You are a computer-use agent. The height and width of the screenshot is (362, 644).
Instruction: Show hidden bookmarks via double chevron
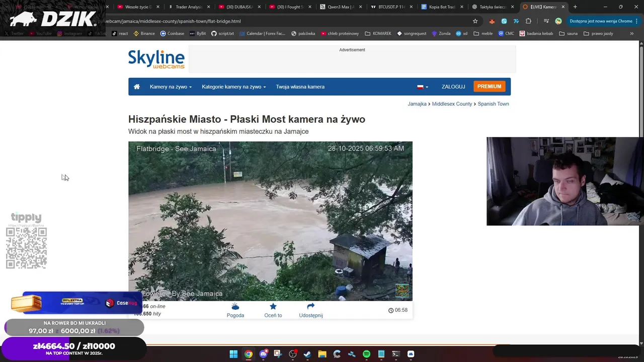tap(632, 34)
